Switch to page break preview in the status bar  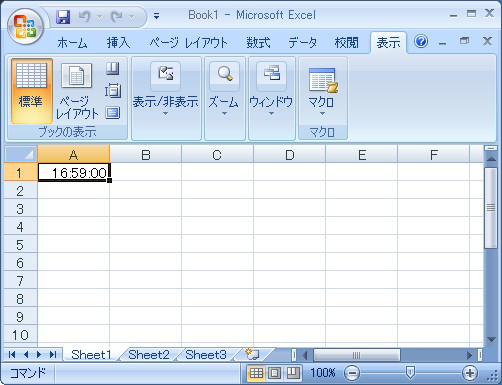[x=293, y=373]
